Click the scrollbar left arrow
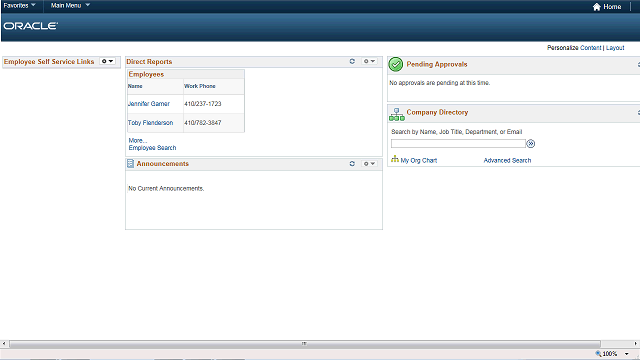The width and height of the screenshot is (640, 360). click(4, 344)
